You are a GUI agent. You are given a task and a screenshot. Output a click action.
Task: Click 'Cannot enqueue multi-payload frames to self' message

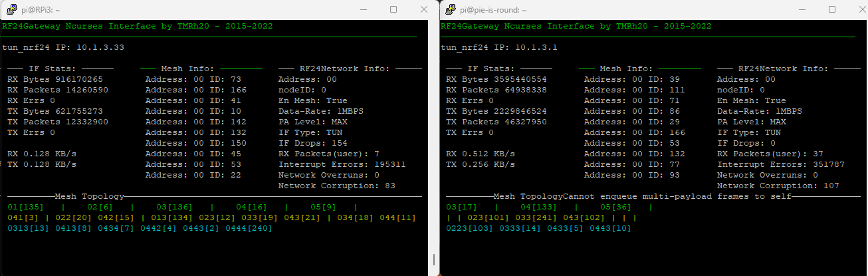(x=677, y=197)
